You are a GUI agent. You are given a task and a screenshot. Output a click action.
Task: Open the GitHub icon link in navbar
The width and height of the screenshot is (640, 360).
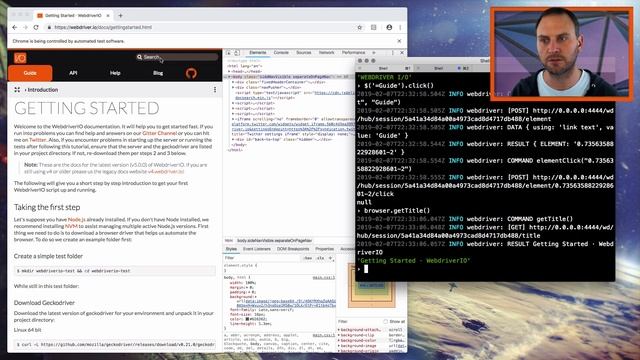point(191,73)
